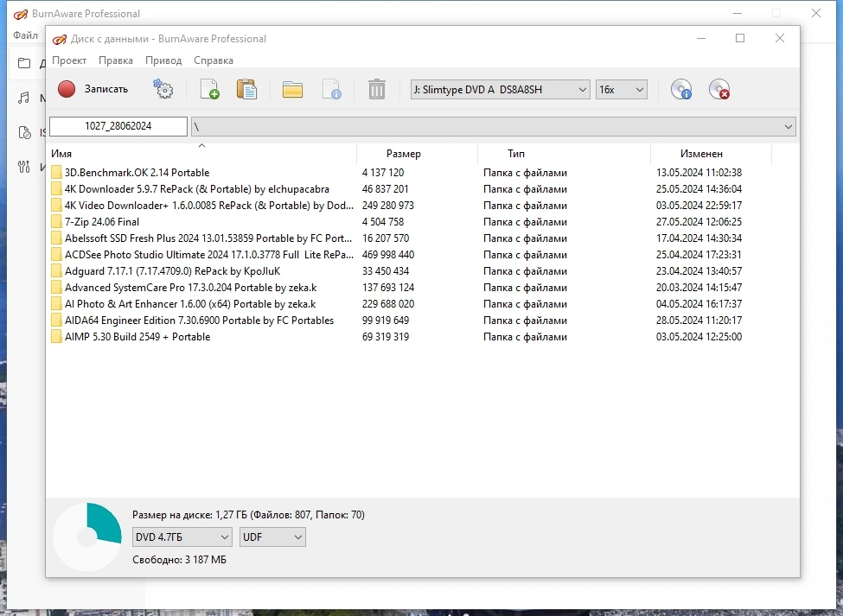Open the UDF file system dropdown
843x616 pixels.
272,537
